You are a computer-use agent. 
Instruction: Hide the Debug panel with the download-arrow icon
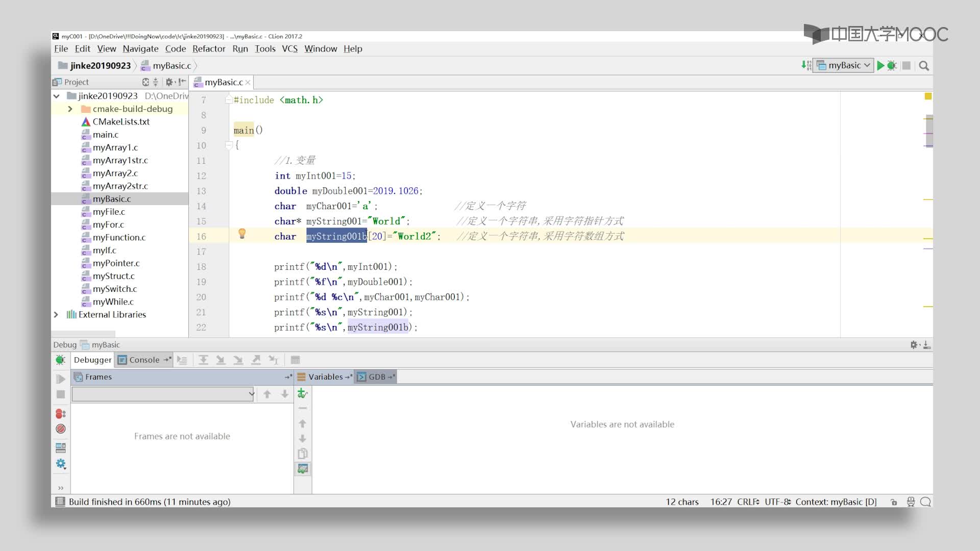pyautogui.click(x=927, y=345)
